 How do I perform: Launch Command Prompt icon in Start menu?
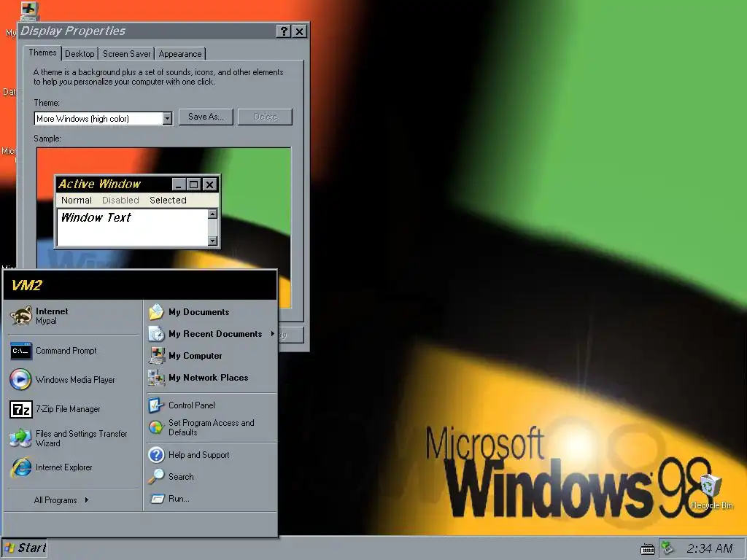pos(21,351)
